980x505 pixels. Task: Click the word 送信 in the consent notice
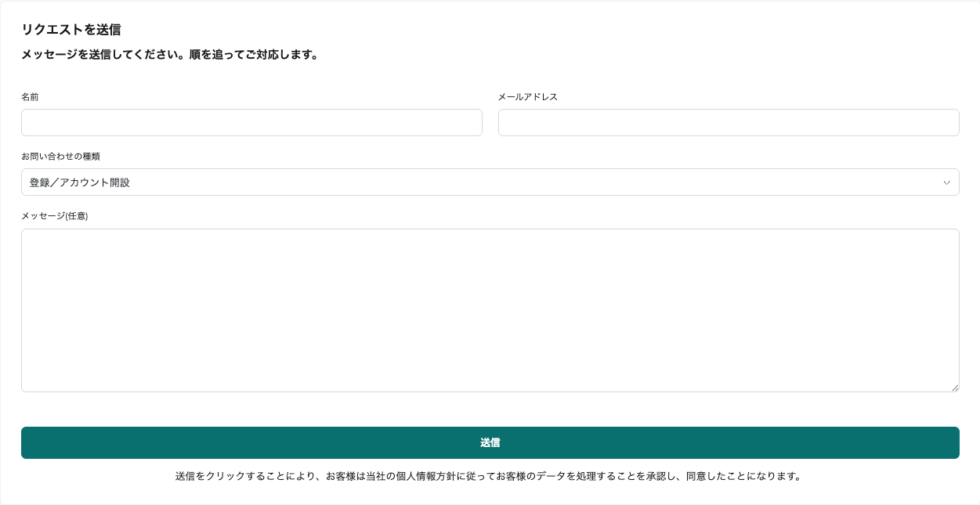[x=185, y=476]
